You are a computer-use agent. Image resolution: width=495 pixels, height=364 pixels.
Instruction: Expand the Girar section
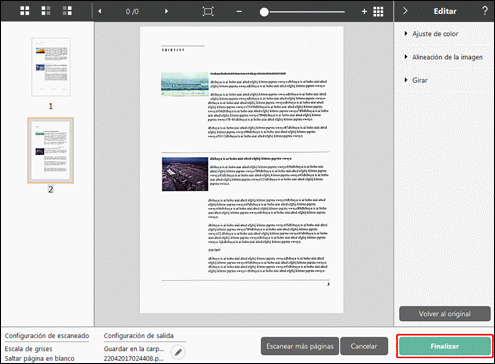pyautogui.click(x=416, y=80)
